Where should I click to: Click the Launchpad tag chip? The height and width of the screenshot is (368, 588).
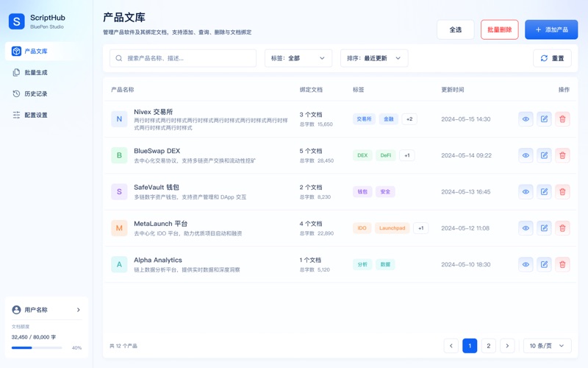[x=392, y=228]
